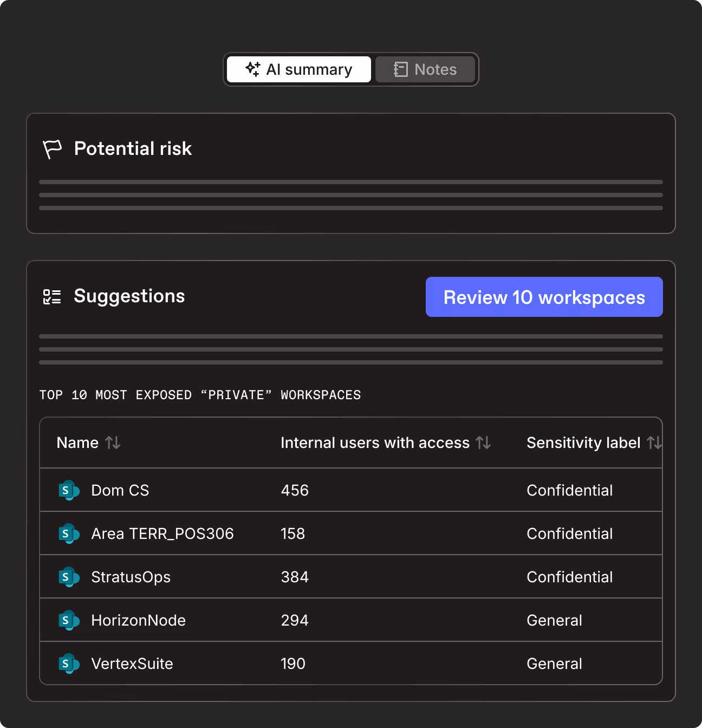This screenshot has height=728, width=702.
Task: Click the 294 users value
Action: [295, 620]
